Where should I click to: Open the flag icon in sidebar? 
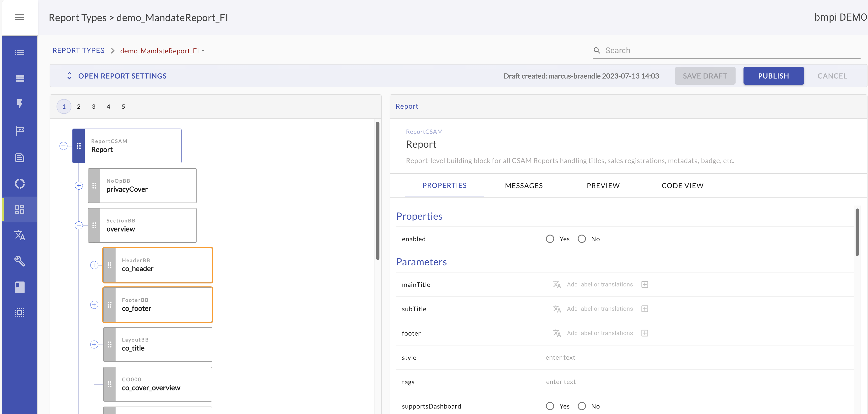[x=20, y=131]
